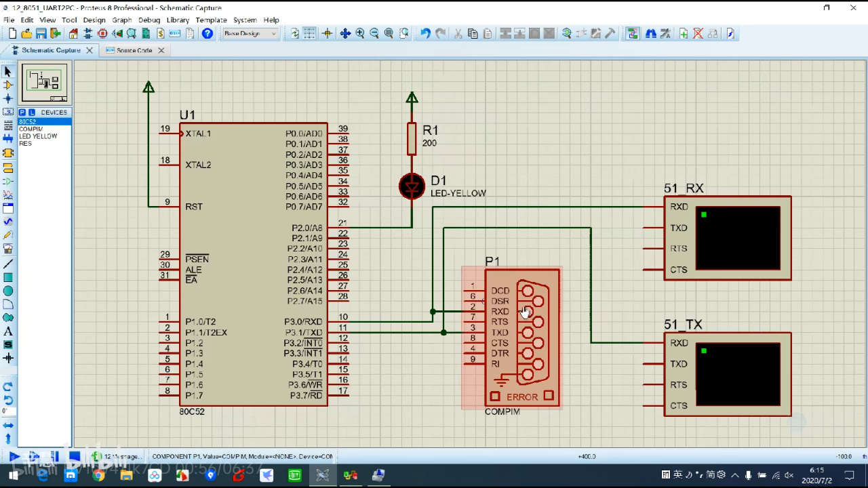Click the paste from clipboard icon
Screen dimensions: 868x488
[487, 33]
